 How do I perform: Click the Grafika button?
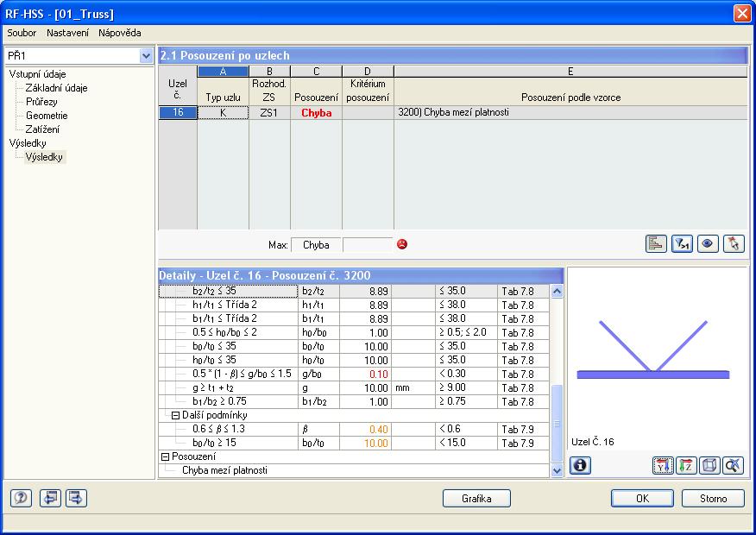coord(476,499)
